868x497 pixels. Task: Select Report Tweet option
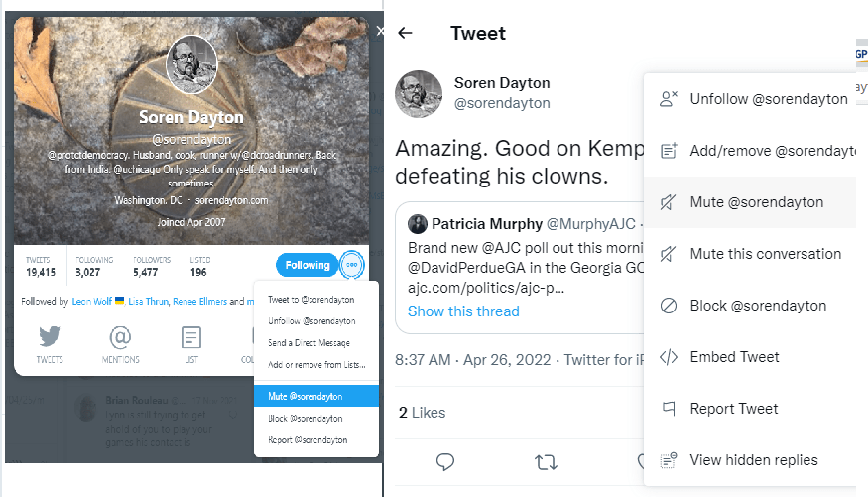pyautogui.click(x=734, y=409)
